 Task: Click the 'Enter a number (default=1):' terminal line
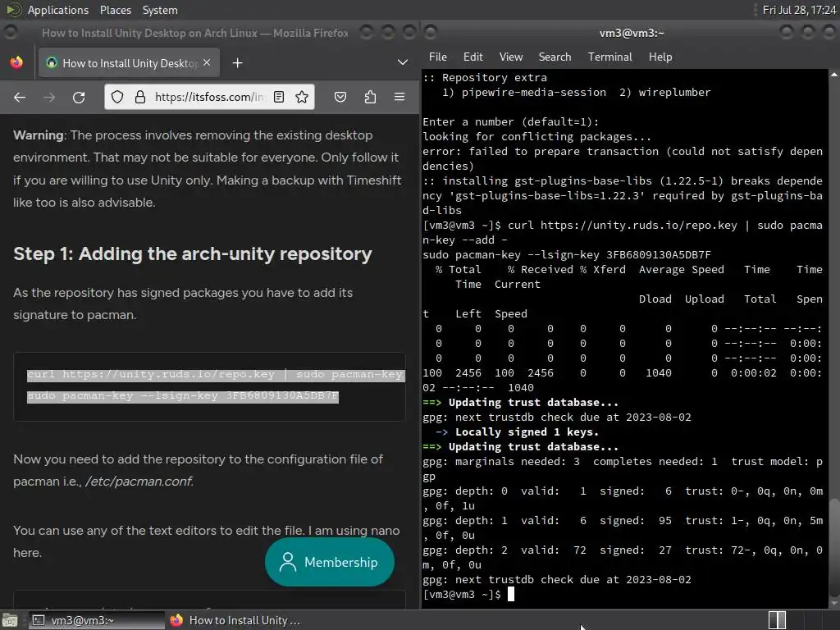pos(510,121)
